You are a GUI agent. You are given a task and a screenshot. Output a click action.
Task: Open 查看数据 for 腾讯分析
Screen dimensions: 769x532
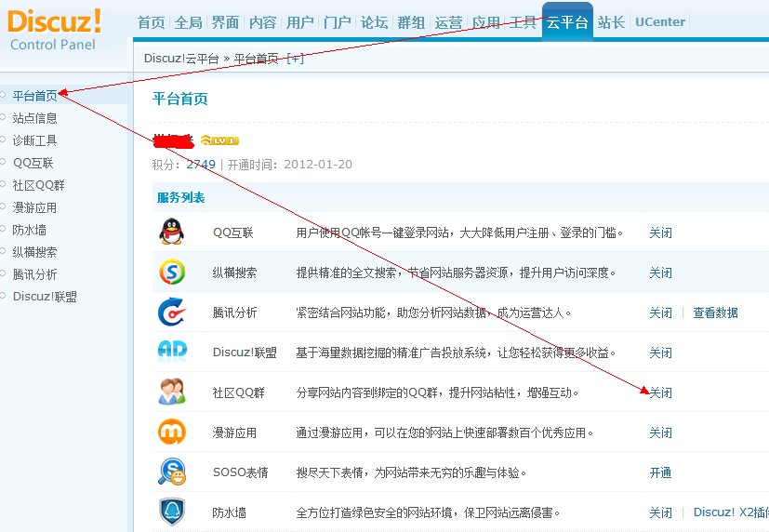(716, 313)
